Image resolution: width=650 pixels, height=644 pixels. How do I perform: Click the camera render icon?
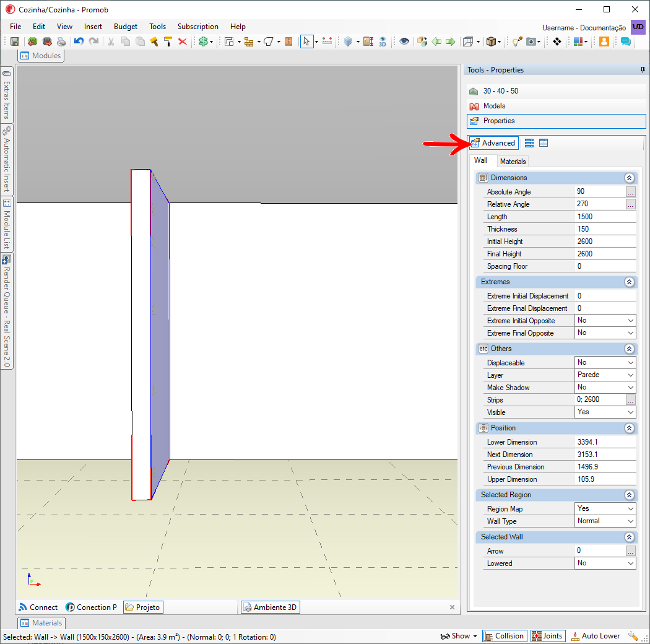pyautogui.click(x=531, y=41)
